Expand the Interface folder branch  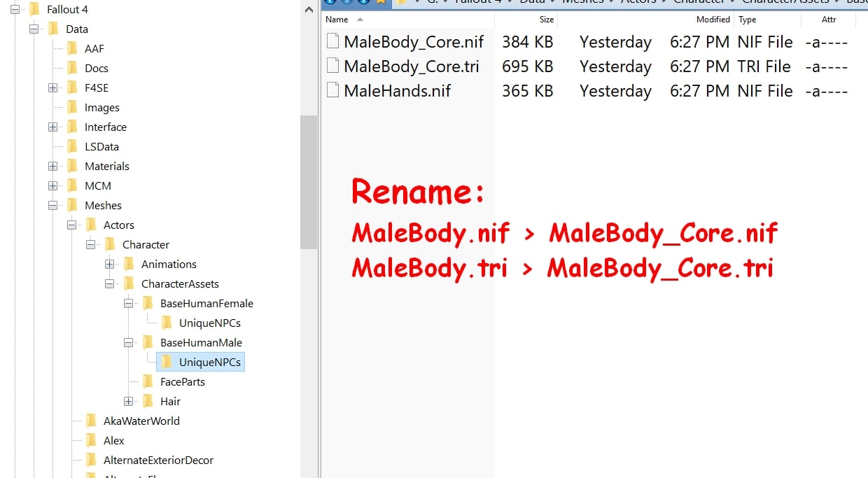pyautogui.click(x=52, y=127)
